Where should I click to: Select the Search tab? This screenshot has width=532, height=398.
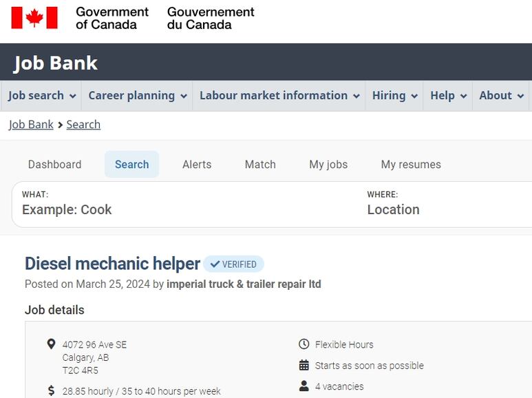click(131, 165)
